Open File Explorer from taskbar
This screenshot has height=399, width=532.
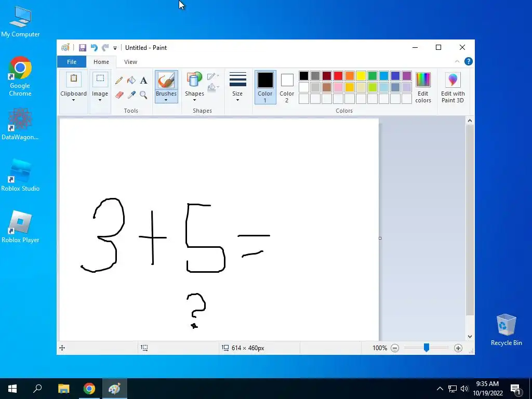pos(63,389)
